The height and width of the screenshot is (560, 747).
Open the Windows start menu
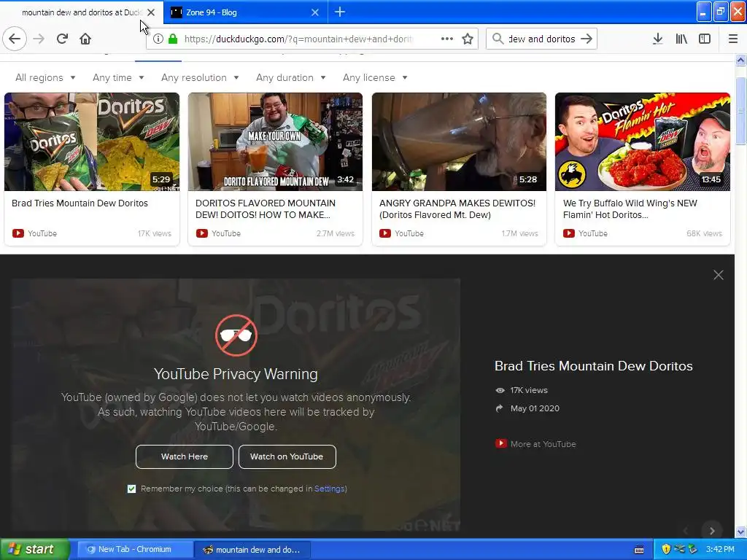(x=35, y=549)
